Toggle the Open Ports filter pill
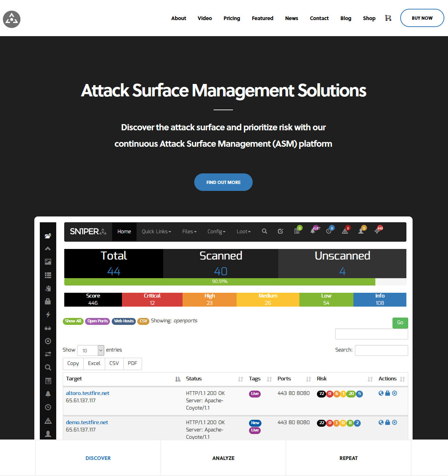This screenshot has height=476, width=448. point(97,321)
